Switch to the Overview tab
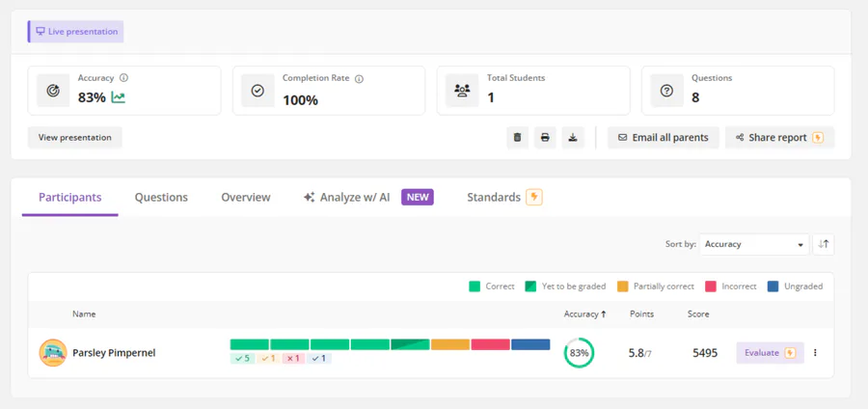 pos(246,197)
